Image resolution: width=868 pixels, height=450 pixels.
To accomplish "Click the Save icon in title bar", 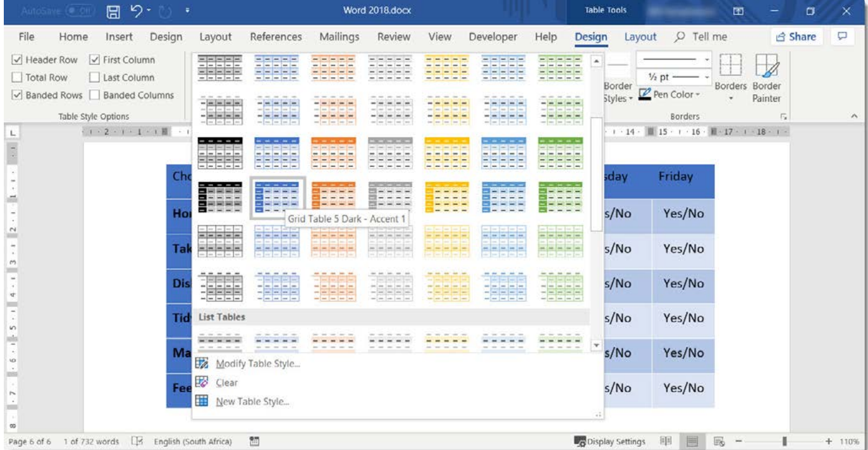I will 113,11.
